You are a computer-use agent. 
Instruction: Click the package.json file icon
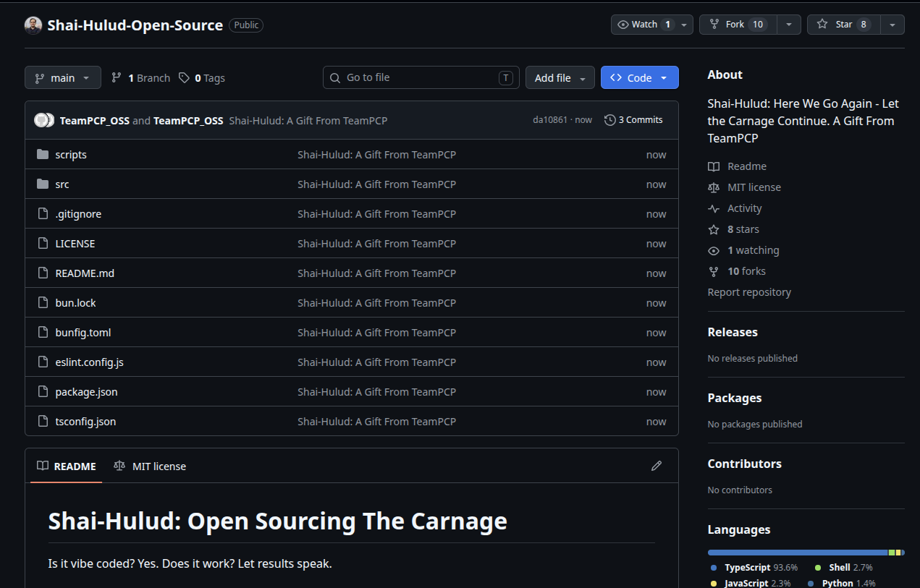[43, 392]
